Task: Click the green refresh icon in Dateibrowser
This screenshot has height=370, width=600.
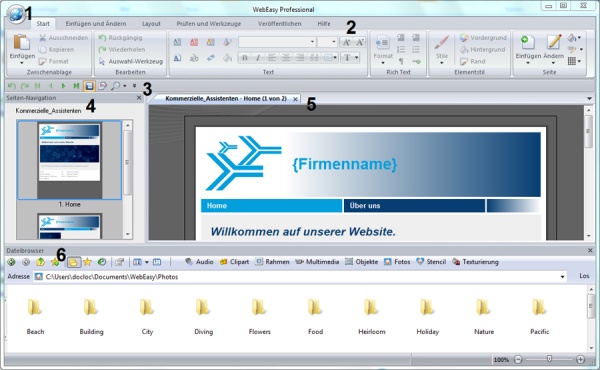Action: pyautogui.click(x=102, y=262)
